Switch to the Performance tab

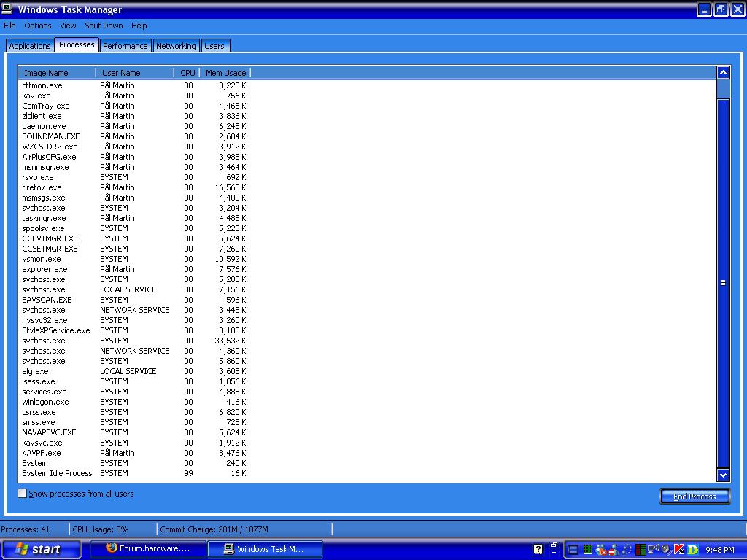point(125,46)
